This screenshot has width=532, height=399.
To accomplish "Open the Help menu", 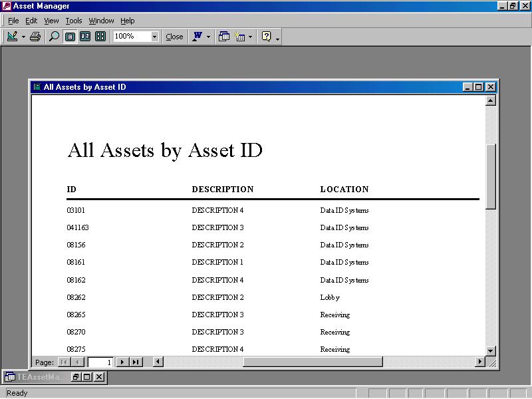I will click(x=127, y=21).
